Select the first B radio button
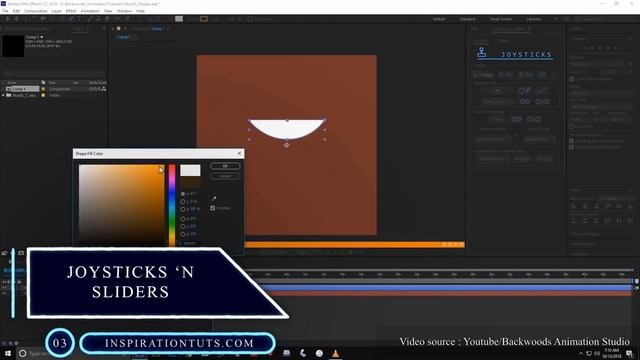 (x=183, y=209)
